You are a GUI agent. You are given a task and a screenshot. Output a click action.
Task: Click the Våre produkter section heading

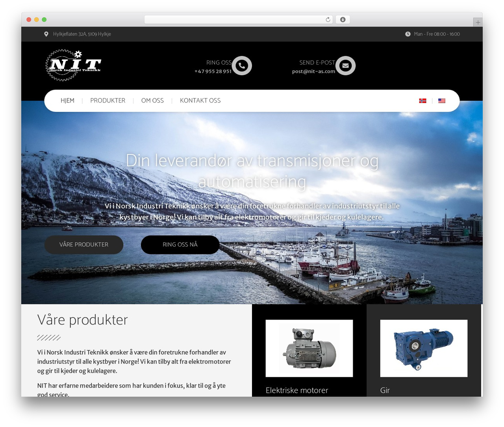click(83, 320)
